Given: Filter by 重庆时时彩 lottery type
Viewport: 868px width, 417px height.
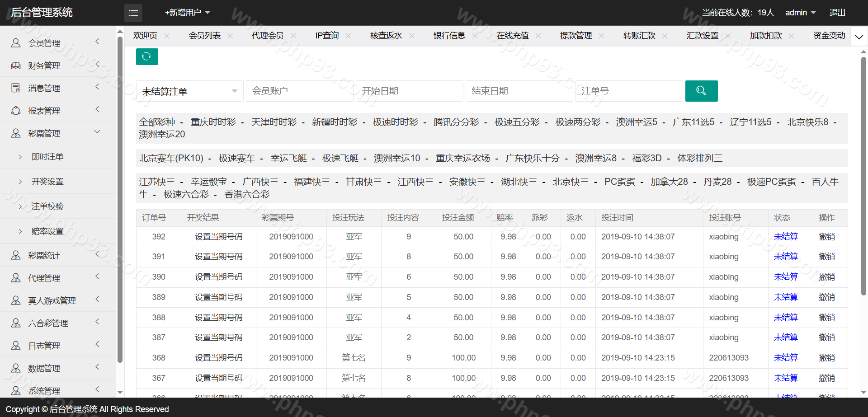Looking at the screenshot, I should (x=213, y=122).
